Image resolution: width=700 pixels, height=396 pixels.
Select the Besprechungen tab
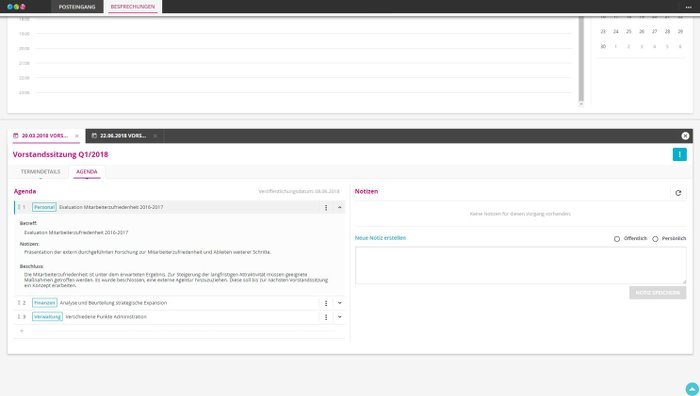pos(133,7)
